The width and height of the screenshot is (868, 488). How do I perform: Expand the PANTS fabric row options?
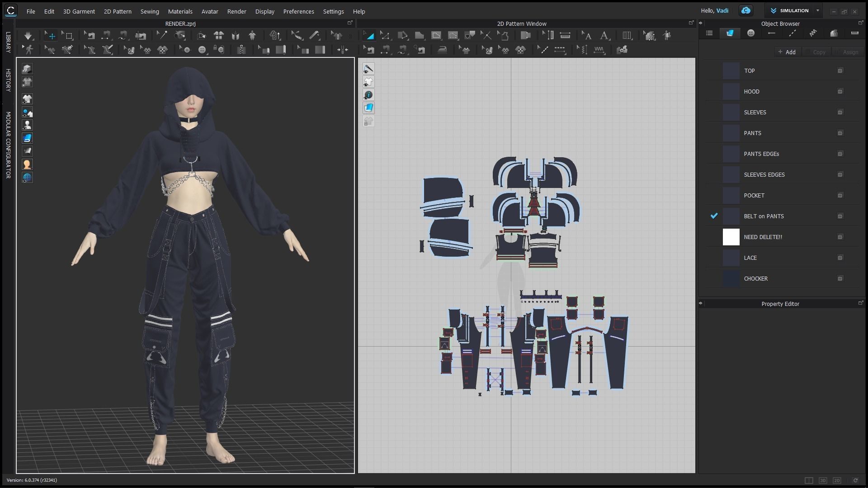pos(840,133)
